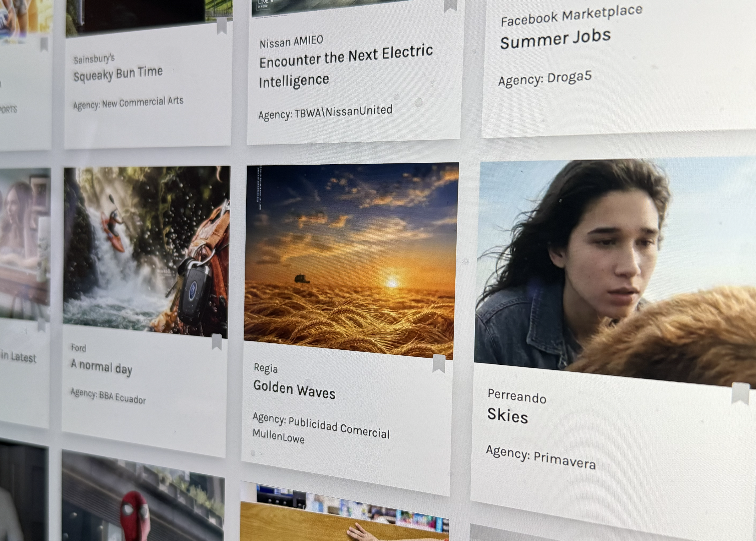The width and height of the screenshot is (756, 541).
Task: Click Agency: BBA Ecuador
Action: click(x=108, y=396)
